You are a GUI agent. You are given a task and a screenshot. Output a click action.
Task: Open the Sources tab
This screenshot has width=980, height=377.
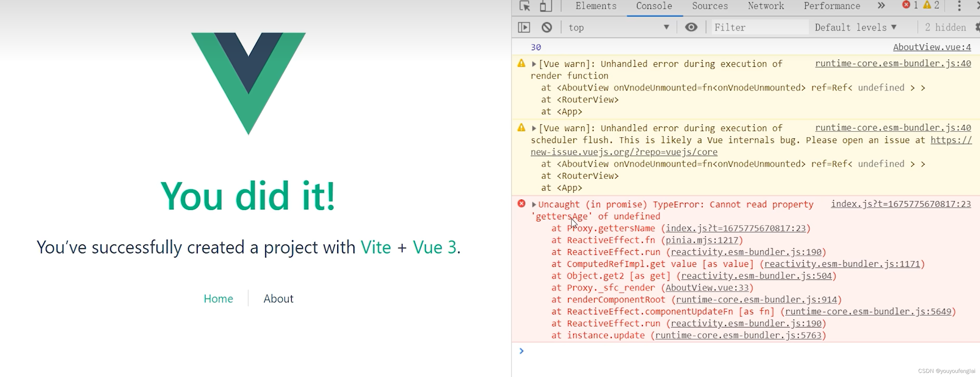pyautogui.click(x=710, y=6)
